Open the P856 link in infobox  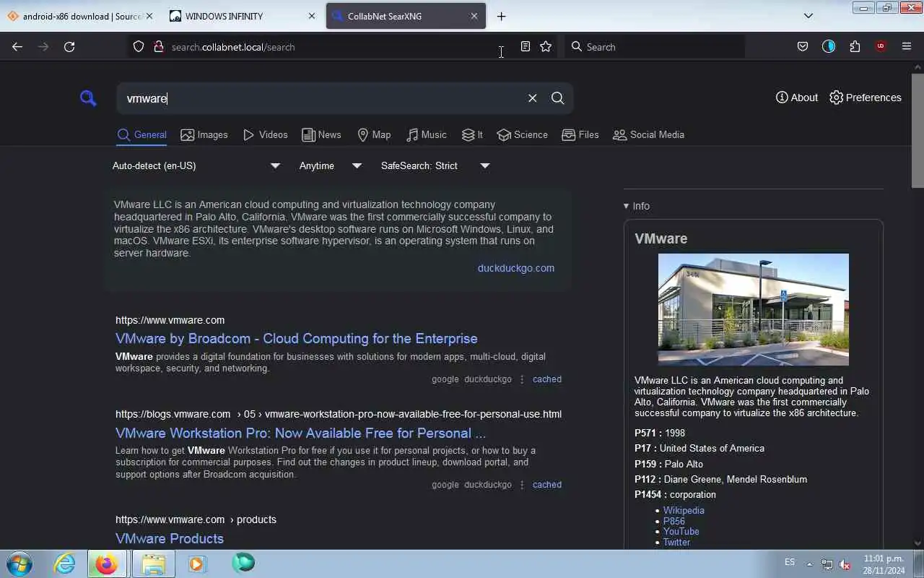[674, 521]
